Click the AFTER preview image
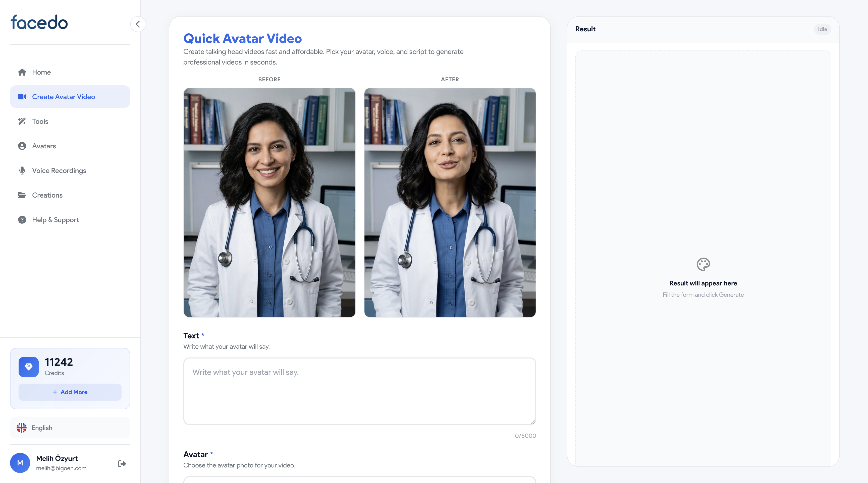Screen dimensions: 868x483 (x=450, y=202)
